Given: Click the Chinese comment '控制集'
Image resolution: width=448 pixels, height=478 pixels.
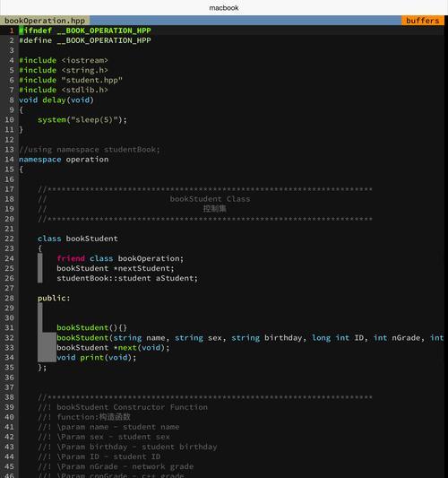Looking at the screenshot, I should (215, 209).
